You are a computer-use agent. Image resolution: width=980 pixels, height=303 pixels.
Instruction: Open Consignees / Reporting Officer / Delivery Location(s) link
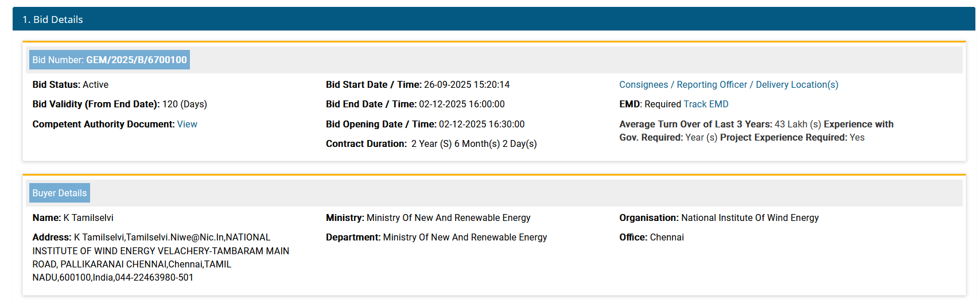(x=728, y=85)
